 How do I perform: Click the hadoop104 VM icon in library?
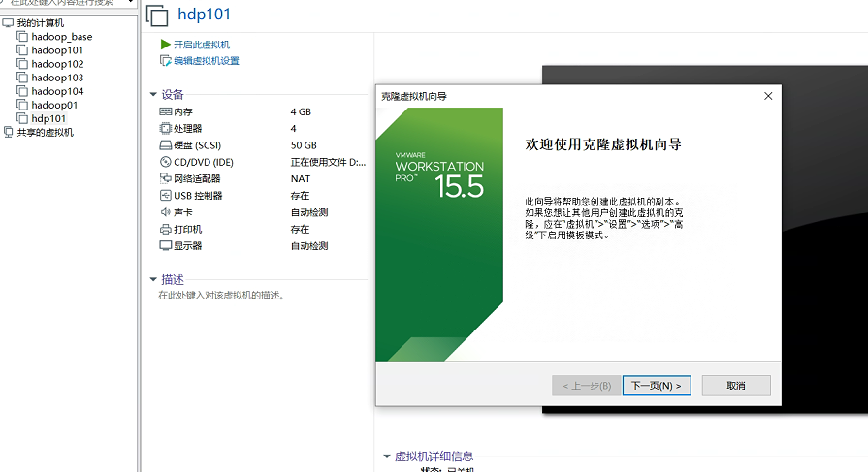click(x=22, y=91)
